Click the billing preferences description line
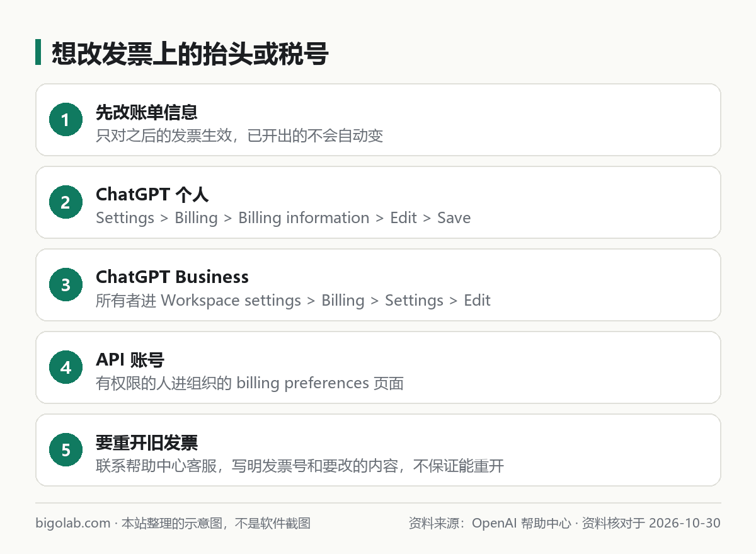Screen dimensions: 756x554 click(249, 383)
